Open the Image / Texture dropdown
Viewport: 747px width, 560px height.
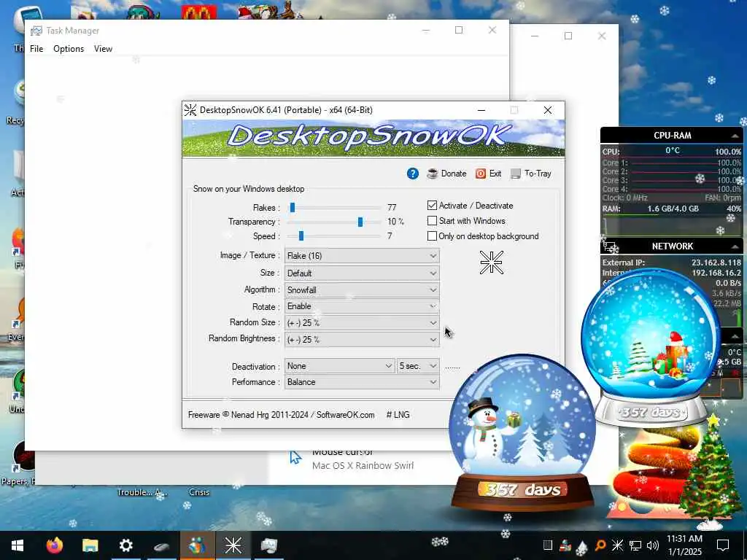coord(362,256)
